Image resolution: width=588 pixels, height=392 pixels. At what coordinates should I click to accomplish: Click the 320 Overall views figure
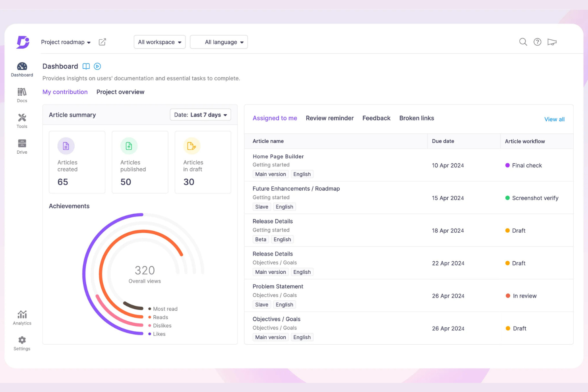coord(145,270)
